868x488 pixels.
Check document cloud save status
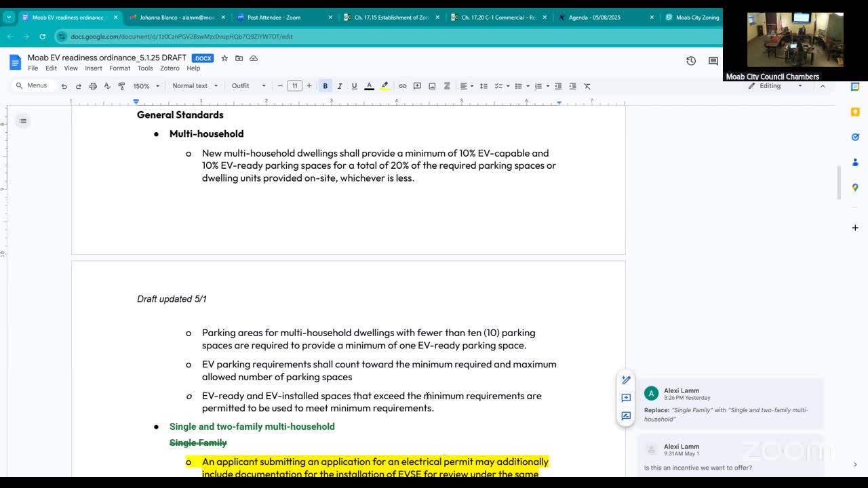tap(254, 58)
